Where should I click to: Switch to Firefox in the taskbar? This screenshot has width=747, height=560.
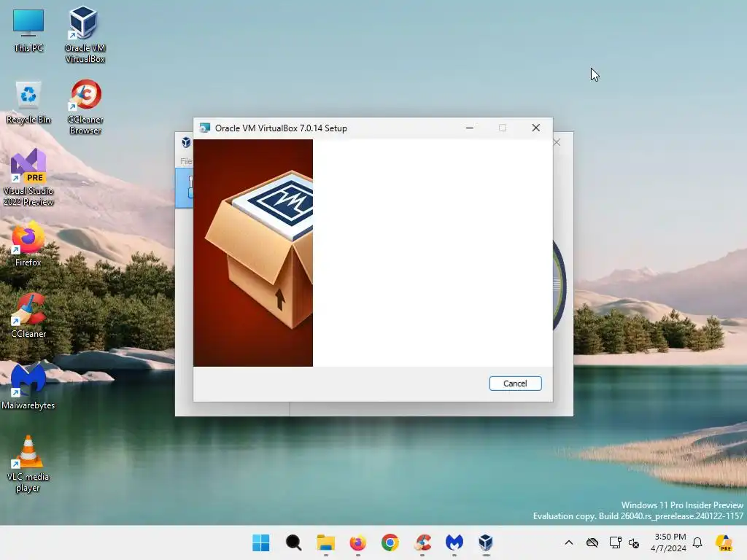coord(357,542)
